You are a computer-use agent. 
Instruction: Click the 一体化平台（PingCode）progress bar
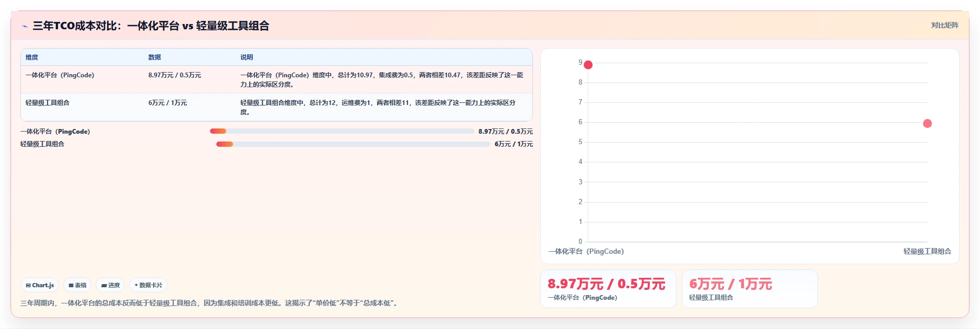[x=342, y=131]
